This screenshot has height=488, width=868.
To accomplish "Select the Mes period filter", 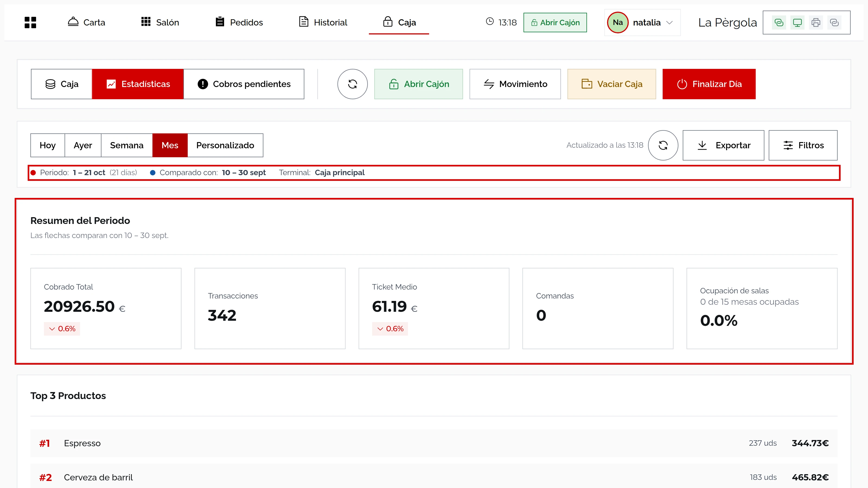I will tap(170, 145).
